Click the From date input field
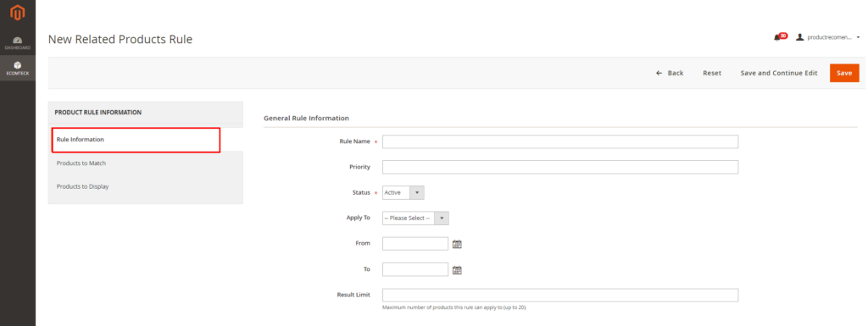Image resolution: width=868 pixels, height=326 pixels. click(x=415, y=244)
